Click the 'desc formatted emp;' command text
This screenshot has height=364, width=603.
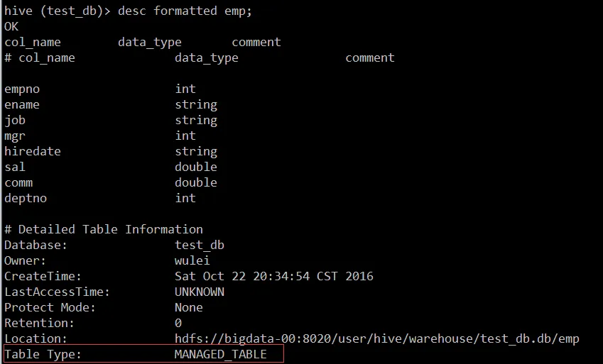[x=185, y=11]
